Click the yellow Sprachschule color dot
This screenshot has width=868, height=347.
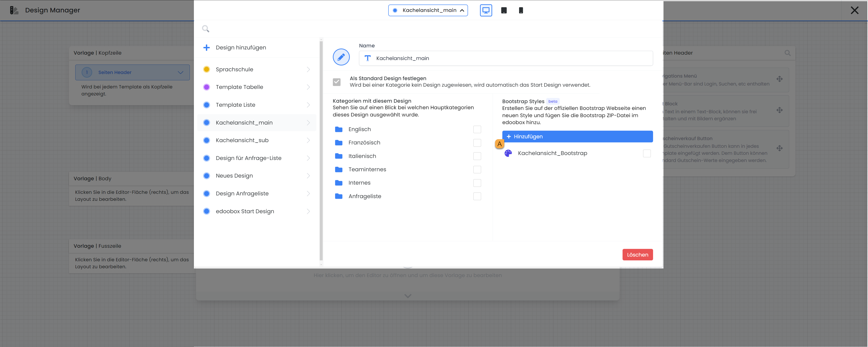(207, 69)
